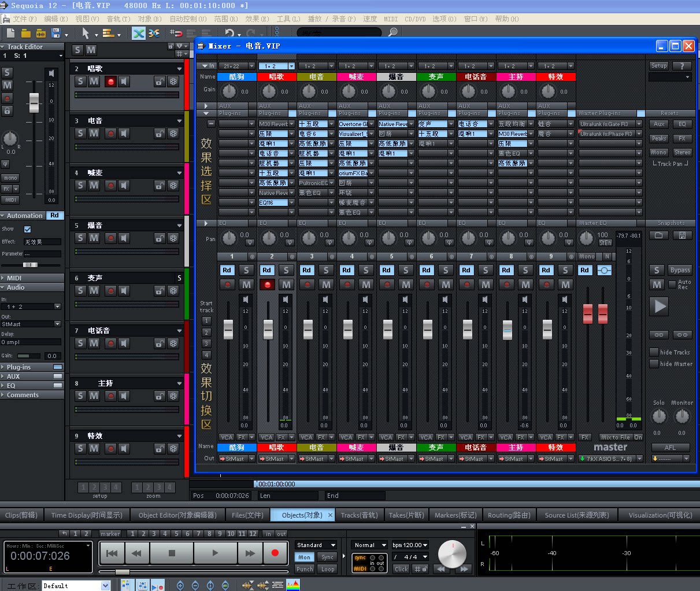Click the Punch button in transport
700x591 pixels.
[305, 569]
